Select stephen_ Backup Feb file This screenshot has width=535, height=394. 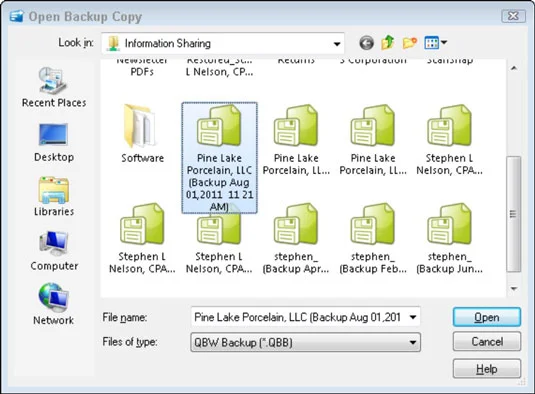point(373,239)
